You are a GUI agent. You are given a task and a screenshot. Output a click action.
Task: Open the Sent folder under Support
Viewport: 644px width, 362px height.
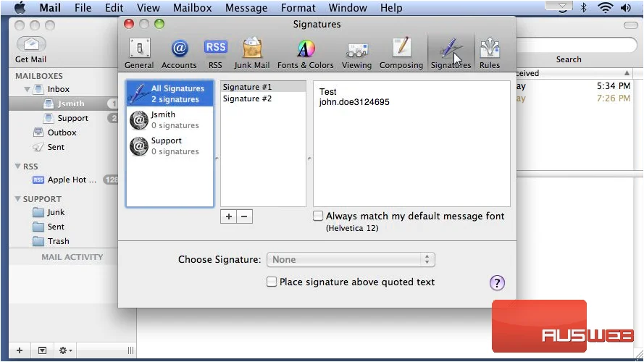(x=56, y=227)
